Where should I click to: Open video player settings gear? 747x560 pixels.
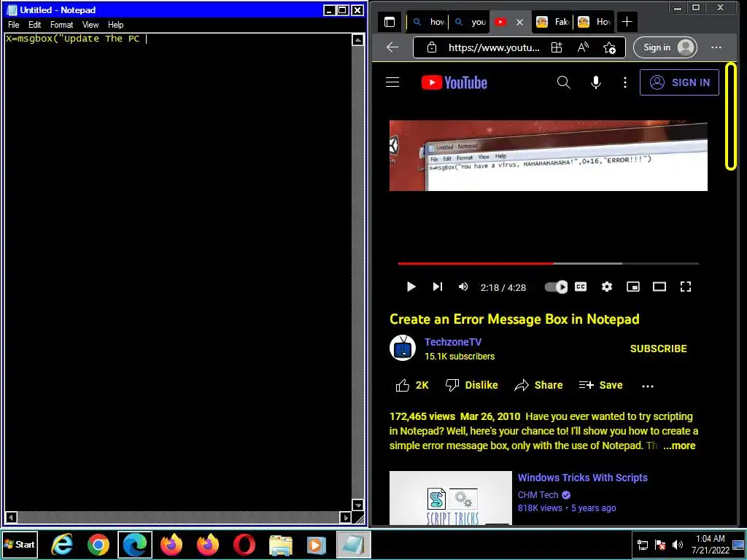pos(606,287)
